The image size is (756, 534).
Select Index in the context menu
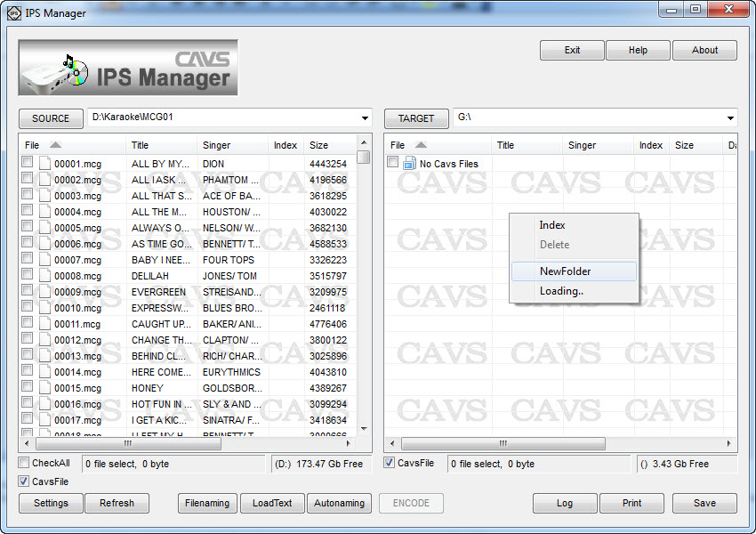[551, 225]
